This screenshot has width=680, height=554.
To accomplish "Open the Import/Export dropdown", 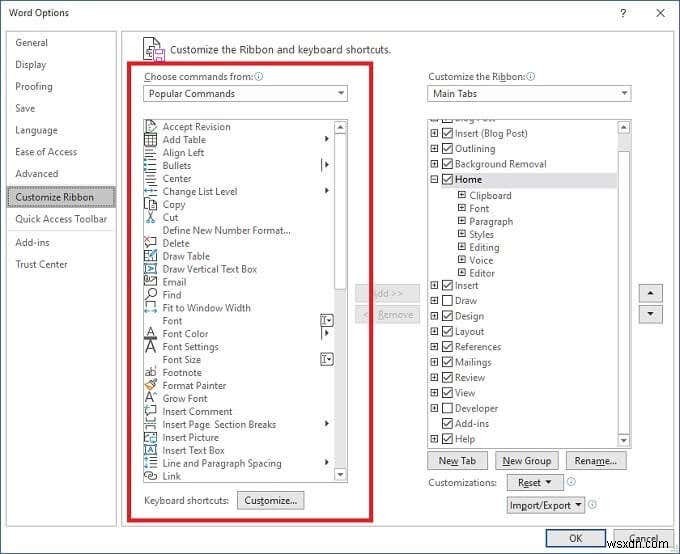I will point(546,505).
